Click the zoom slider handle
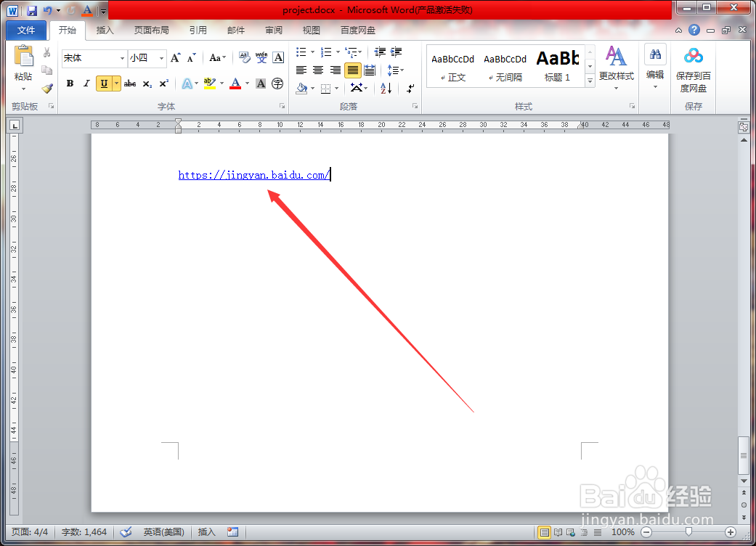 pyautogui.click(x=688, y=532)
